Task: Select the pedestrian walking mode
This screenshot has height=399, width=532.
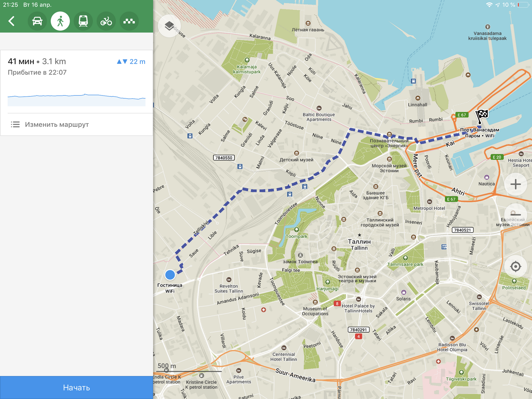Action: (60, 21)
